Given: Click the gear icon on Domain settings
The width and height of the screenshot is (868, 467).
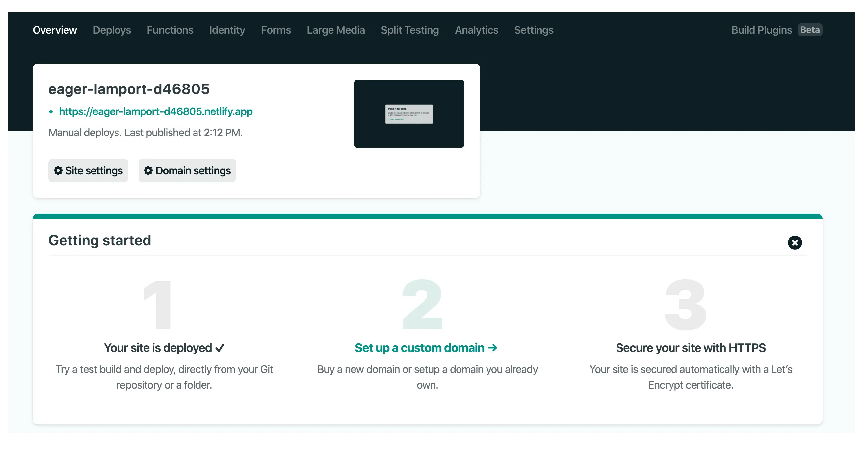Looking at the screenshot, I should tap(148, 170).
